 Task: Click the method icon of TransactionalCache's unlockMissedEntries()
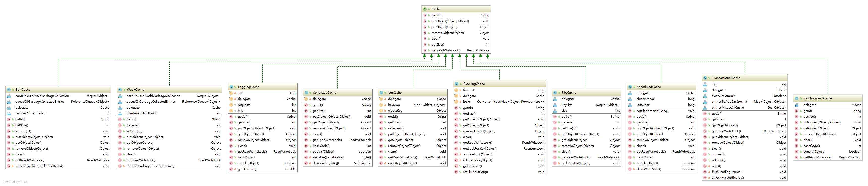(x=705, y=178)
